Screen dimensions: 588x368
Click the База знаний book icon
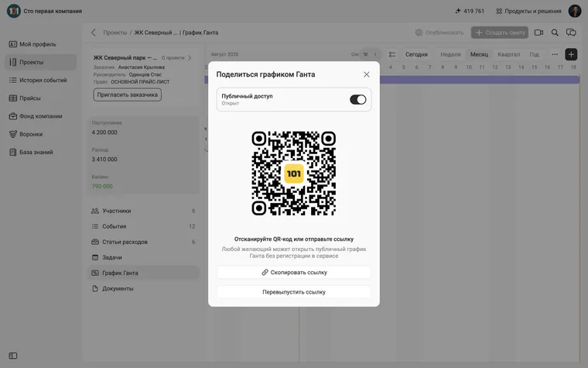[13, 152]
